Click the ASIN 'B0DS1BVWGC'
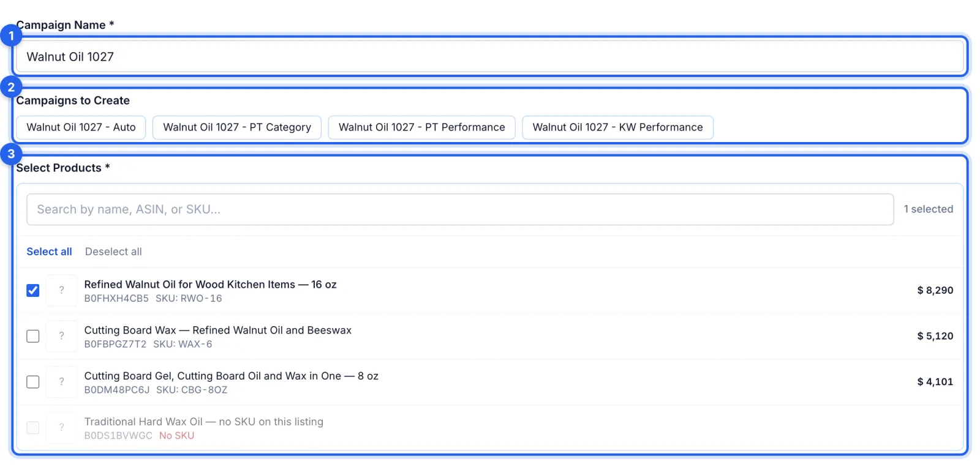 click(x=118, y=436)
